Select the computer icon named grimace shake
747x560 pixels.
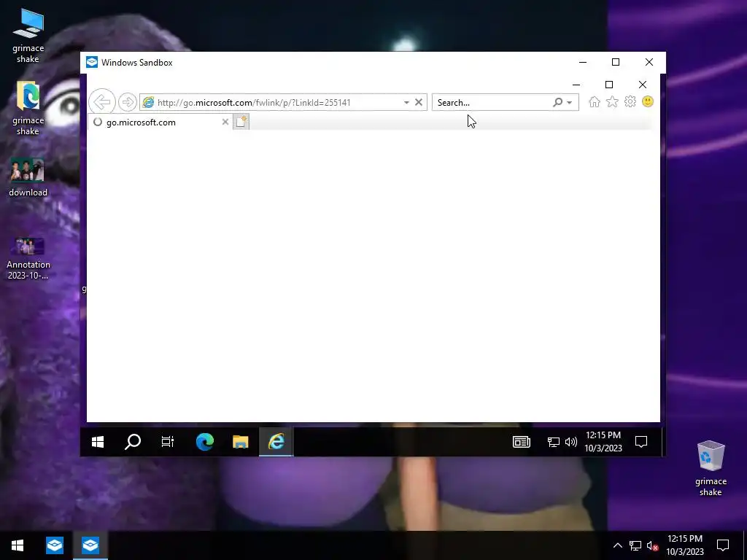pos(28,35)
